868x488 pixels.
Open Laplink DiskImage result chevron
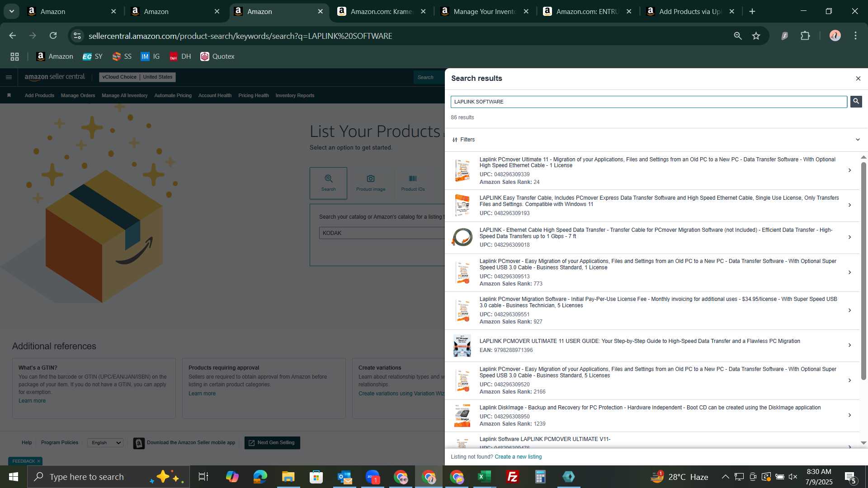click(x=849, y=415)
